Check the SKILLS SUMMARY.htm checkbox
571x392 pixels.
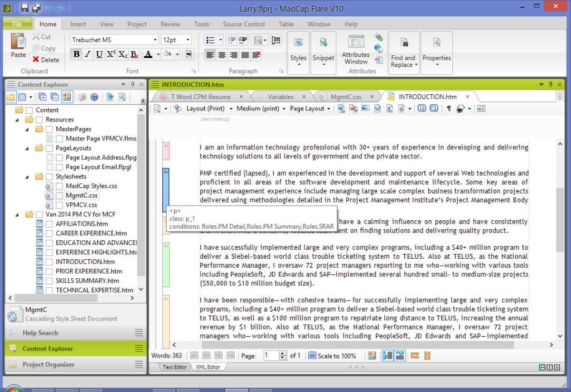(x=50, y=281)
